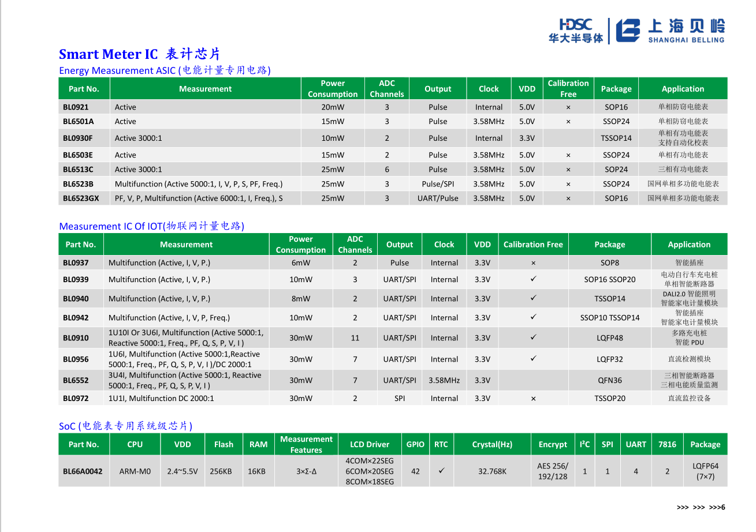This screenshot has width=756, height=532.
Task: Click the Power Consumption header in ASIC table
Action: (x=332, y=89)
